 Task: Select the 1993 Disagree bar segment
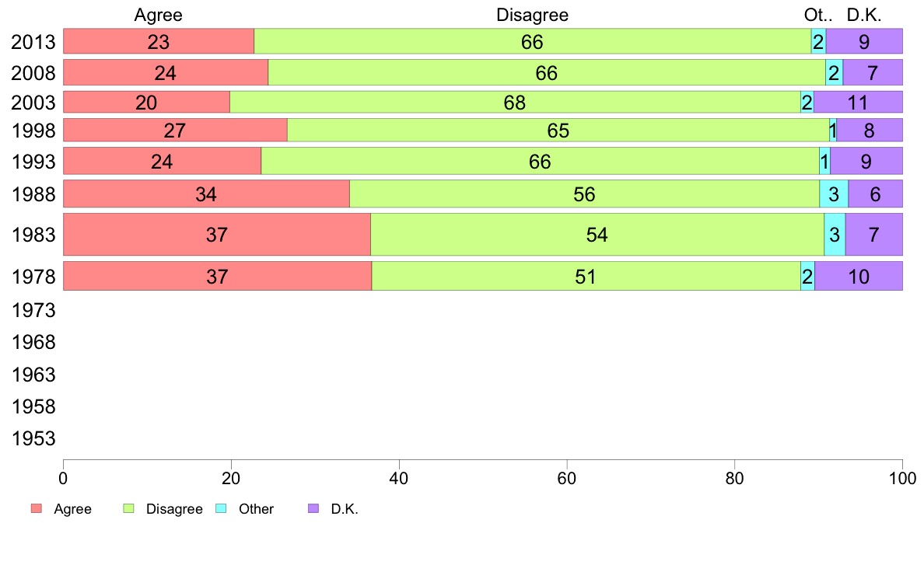[x=540, y=162]
